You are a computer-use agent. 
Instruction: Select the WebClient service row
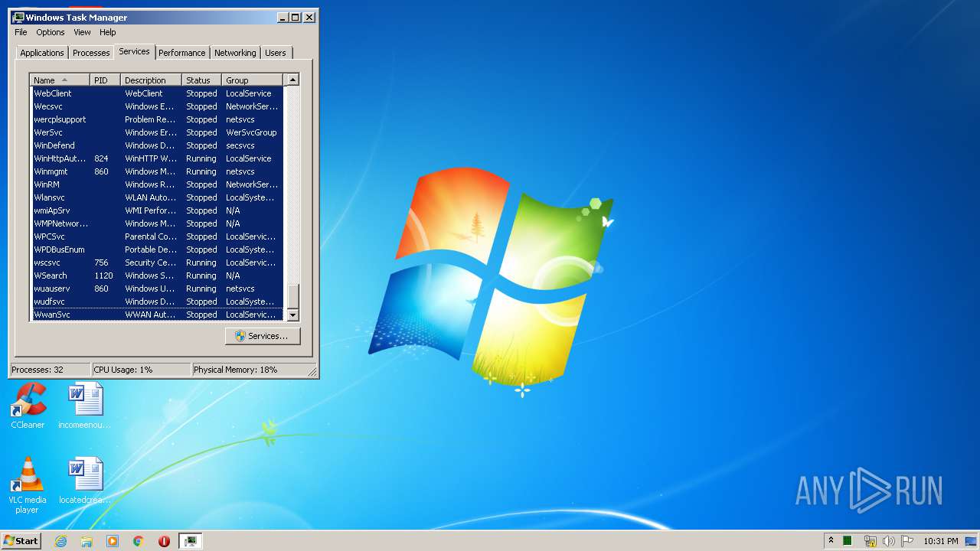pyautogui.click(x=157, y=93)
